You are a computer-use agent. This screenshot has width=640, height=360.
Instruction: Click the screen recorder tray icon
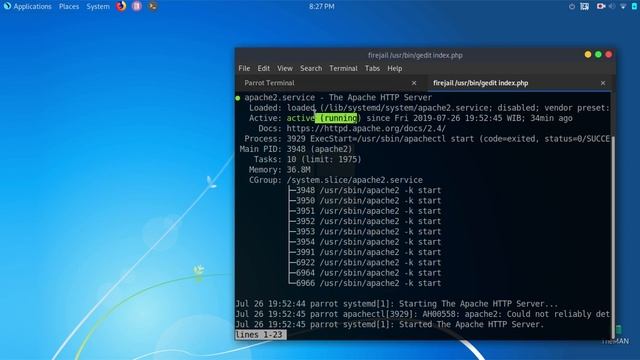click(600, 6)
